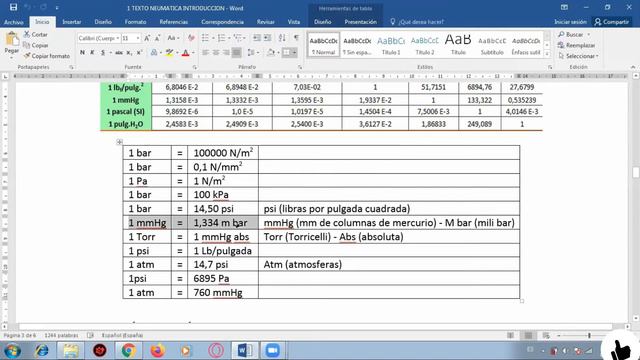Apply Título 1 style

[x=391, y=44]
